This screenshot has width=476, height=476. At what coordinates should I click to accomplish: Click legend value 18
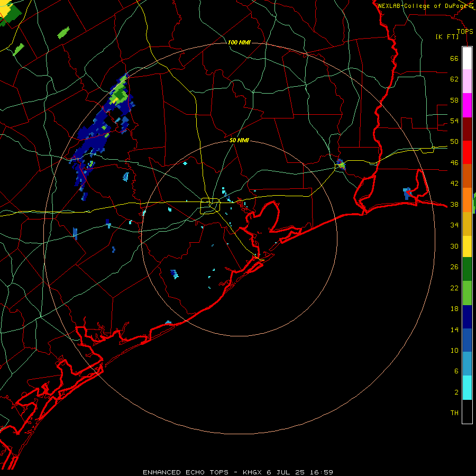click(x=454, y=309)
